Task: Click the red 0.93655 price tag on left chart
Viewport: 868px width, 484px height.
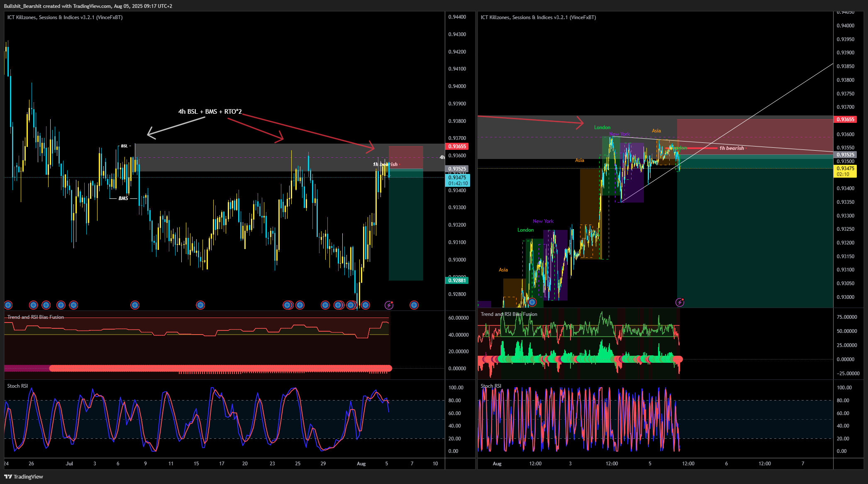Action: click(457, 147)
